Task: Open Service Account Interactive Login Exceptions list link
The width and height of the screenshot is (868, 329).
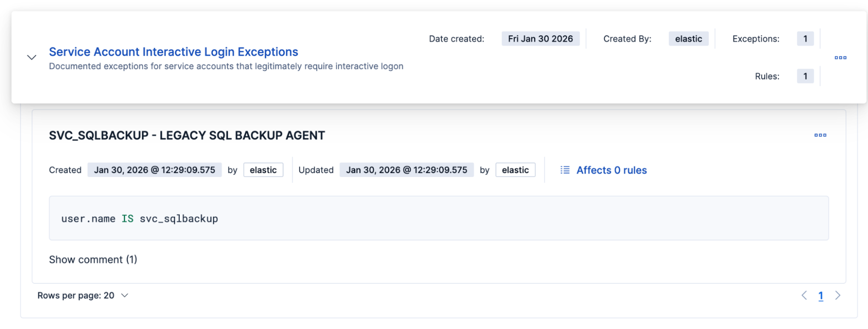Action: click(x=173, y=52)
